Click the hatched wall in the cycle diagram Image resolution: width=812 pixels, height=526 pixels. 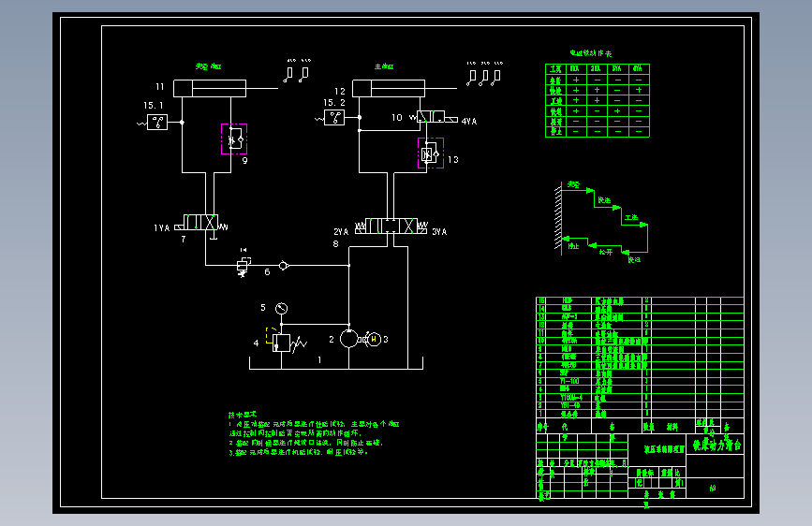tap(558, 218)
